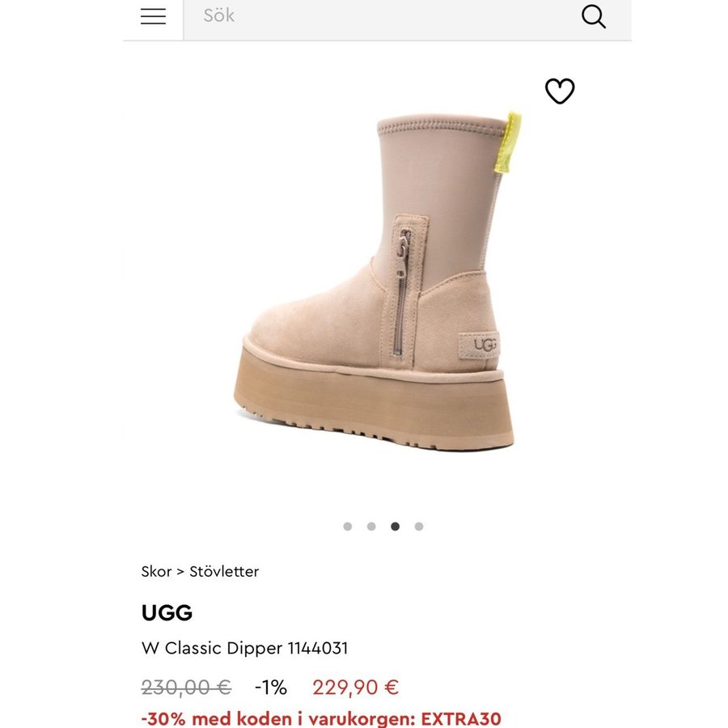Open the hamburger menu
This screenshot has height=728, width=728.
(x=153, y=16)
